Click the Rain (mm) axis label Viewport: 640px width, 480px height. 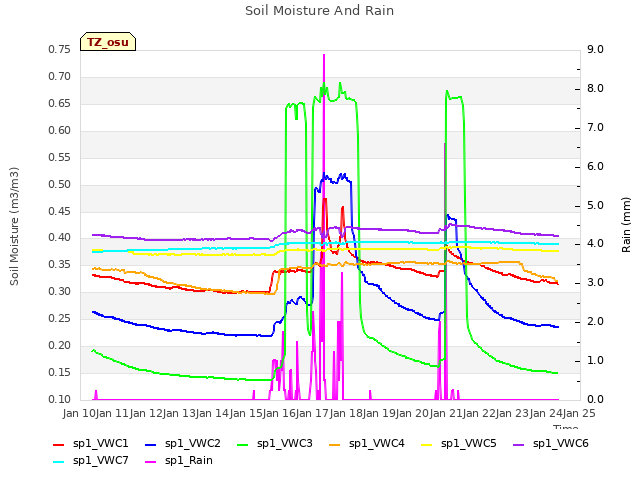(626, 225)
